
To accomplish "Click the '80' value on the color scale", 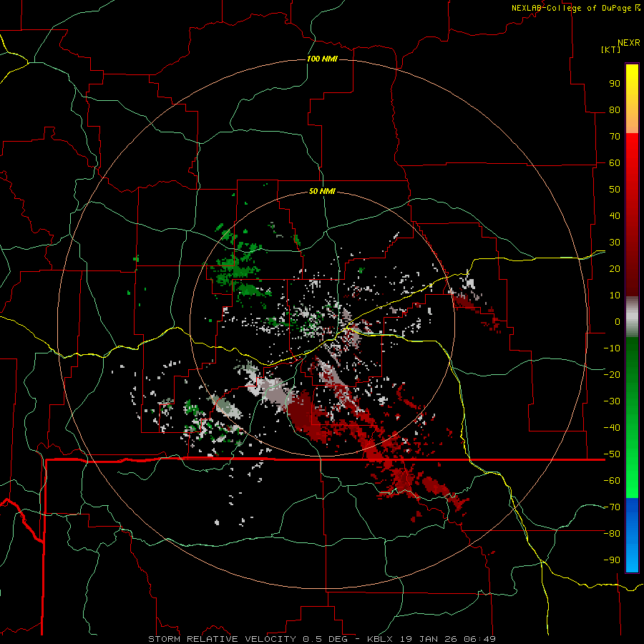I will point(615,109).
